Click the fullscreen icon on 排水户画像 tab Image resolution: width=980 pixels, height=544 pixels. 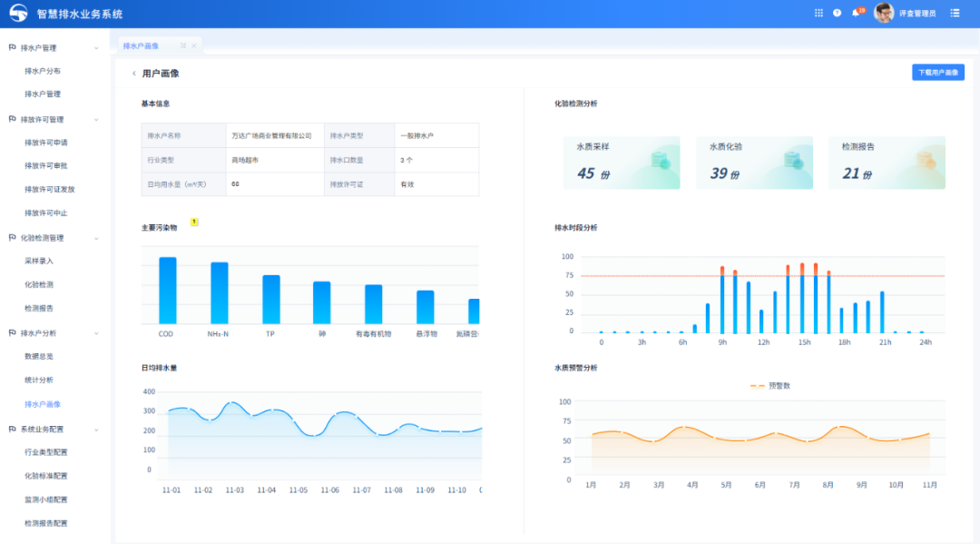[x=182, y=45]
